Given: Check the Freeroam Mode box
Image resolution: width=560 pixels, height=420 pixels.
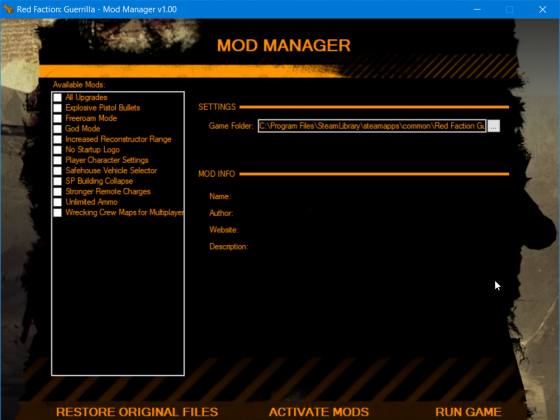Looking at the screenshot, I should [x=58, y=118].
